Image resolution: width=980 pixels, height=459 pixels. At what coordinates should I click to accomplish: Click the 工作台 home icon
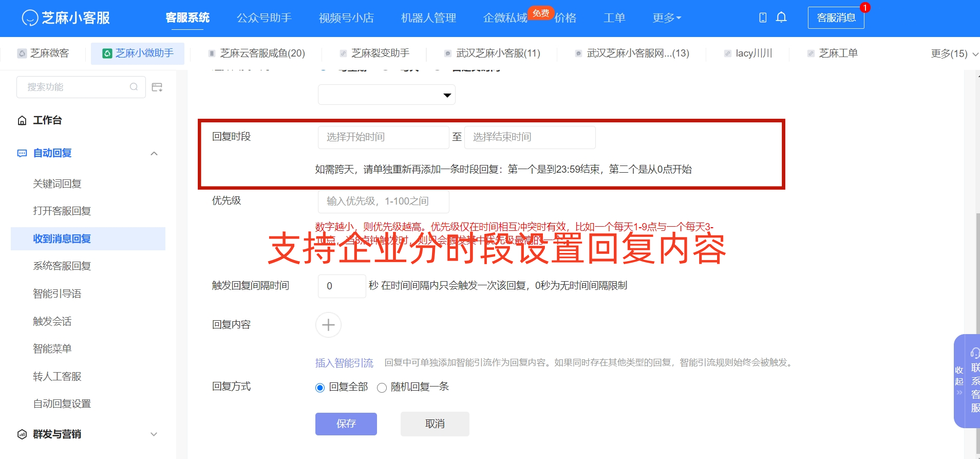coord(22,120)
